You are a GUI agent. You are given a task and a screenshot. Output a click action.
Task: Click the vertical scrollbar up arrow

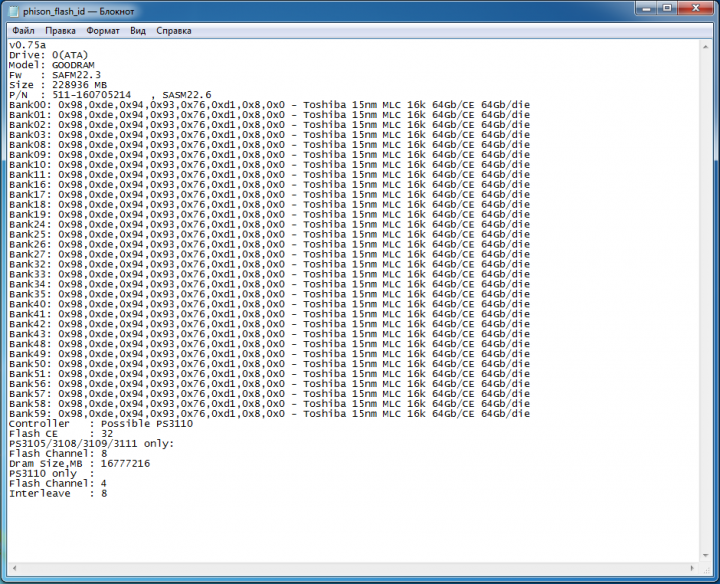coord(706,46)
